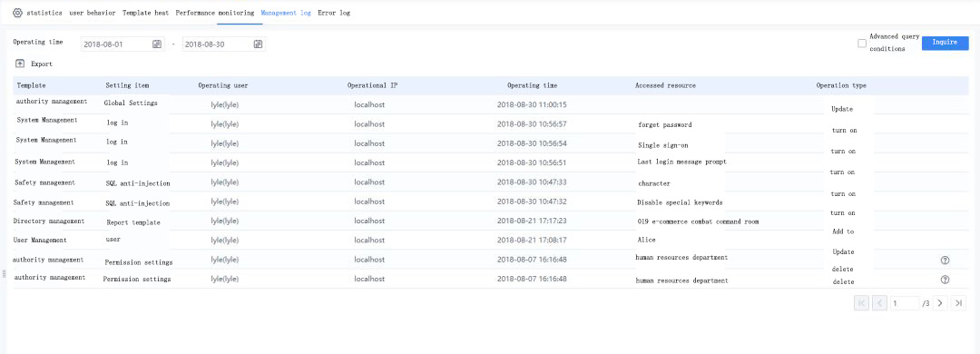Switch to the Template heat tab
This screenshot has height=354, width=980.
(x=145, y=13)
